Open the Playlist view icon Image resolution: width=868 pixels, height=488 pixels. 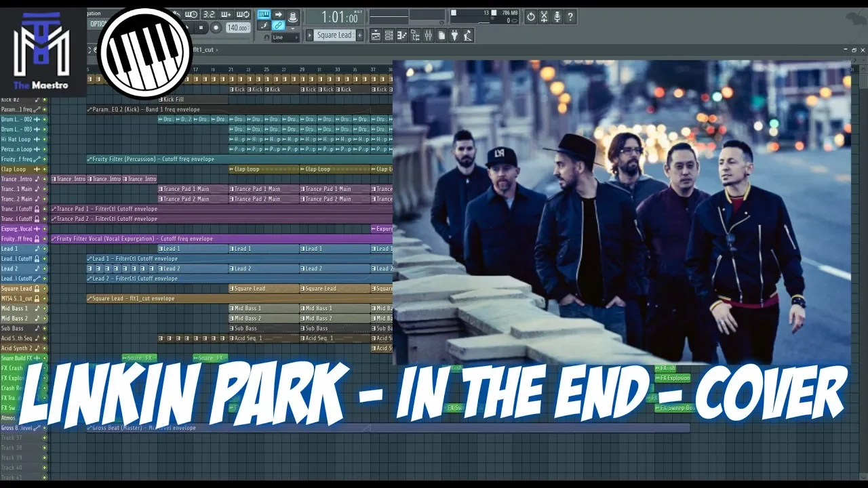tap(376, 35)
